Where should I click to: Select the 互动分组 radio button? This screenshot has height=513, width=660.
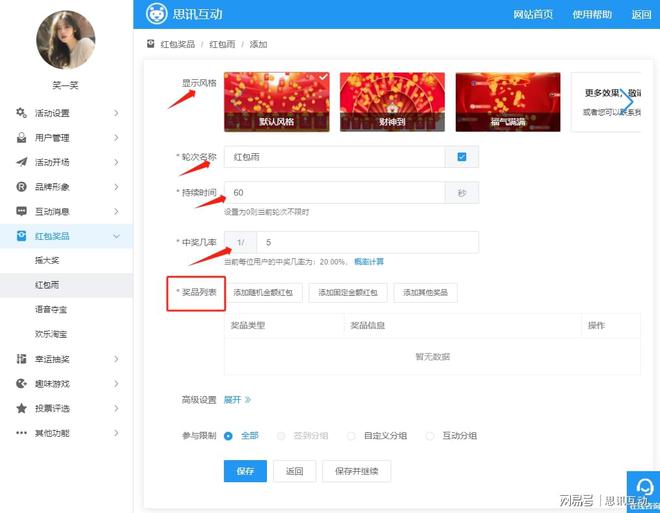click(x=430, y=436)
